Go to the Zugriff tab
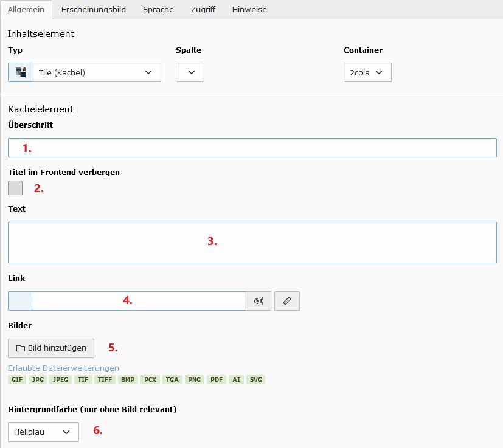Image resolution: width=503 pixels, height=448 pixels. coord(203,10)
